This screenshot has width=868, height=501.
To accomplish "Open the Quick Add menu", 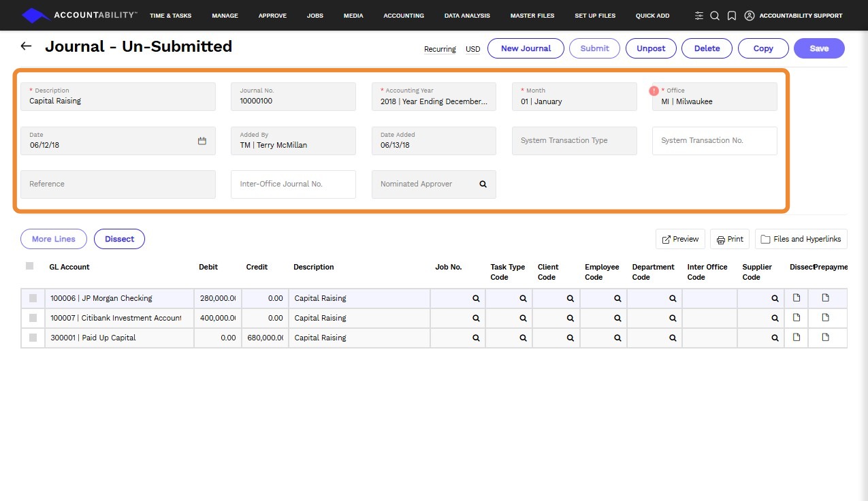I will tap(652, 16).
